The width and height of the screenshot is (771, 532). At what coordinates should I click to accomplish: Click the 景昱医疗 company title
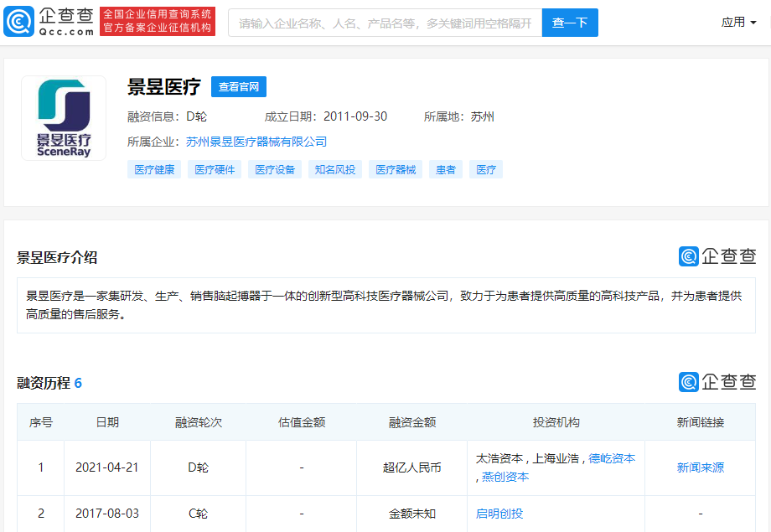coord(163,86)
